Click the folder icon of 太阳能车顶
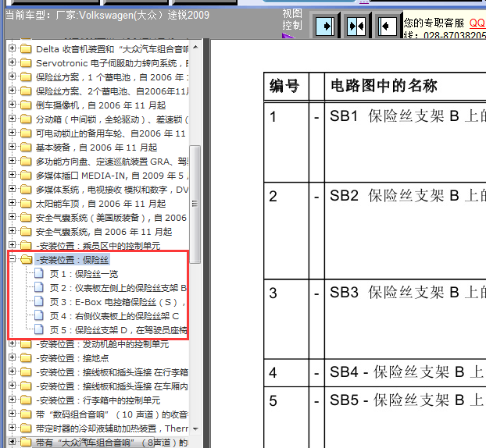 [26, 203]
